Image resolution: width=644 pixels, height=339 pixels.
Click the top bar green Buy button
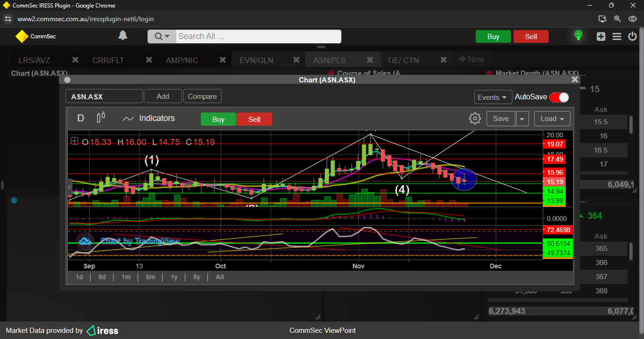[493, 37]
